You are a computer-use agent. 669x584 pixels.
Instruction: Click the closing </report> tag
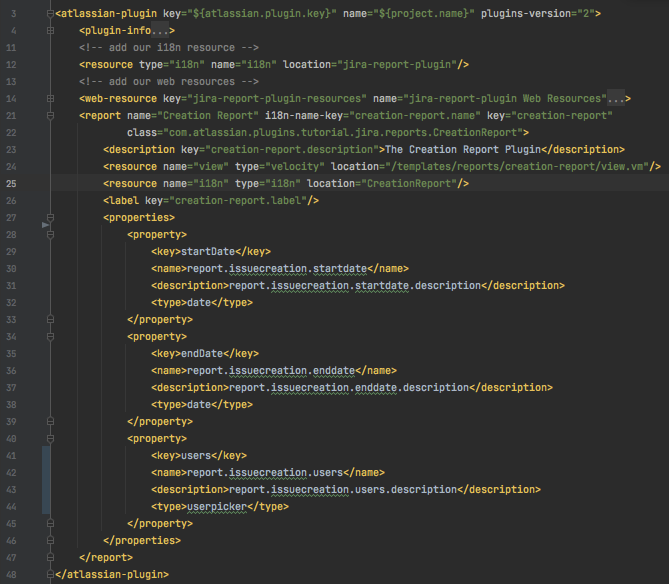click(106, 558)
